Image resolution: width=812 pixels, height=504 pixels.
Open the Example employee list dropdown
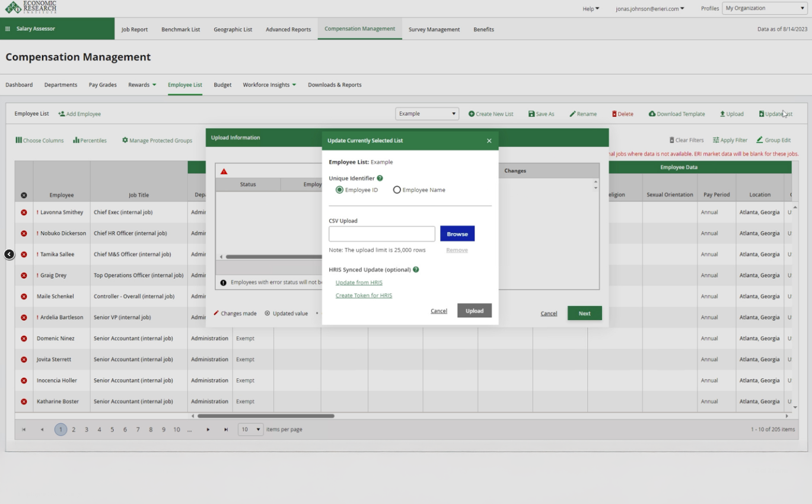click(427, 114)
